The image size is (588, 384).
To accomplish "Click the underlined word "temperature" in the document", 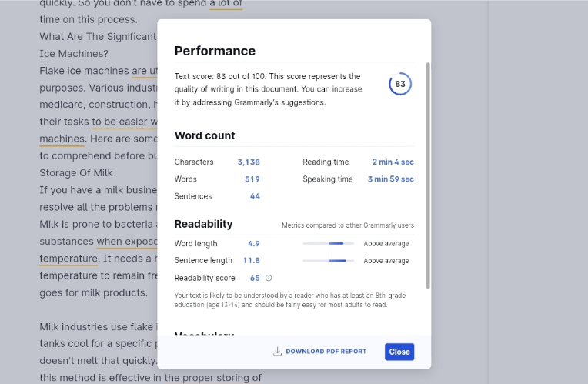I will tap(68, 259).
